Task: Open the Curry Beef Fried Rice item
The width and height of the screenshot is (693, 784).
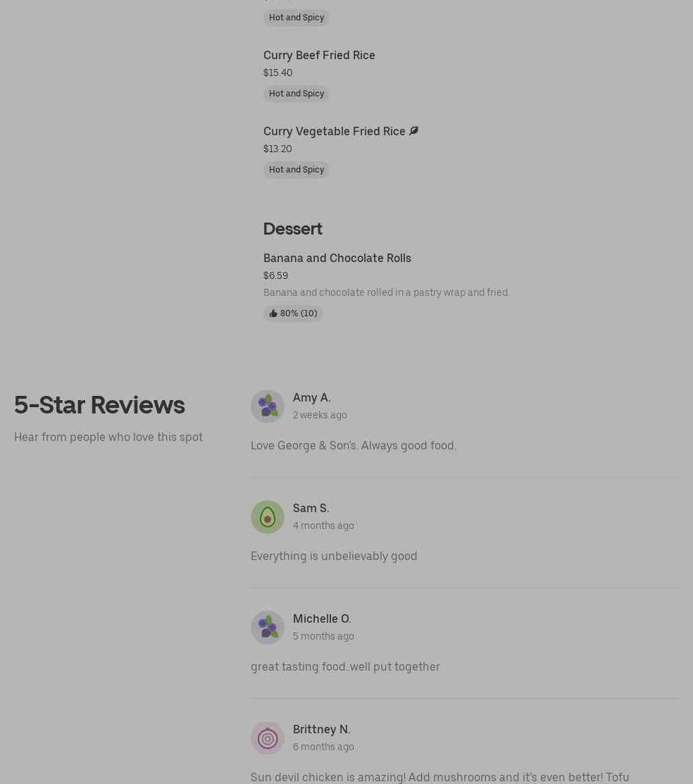Action: tap(319, 55)
